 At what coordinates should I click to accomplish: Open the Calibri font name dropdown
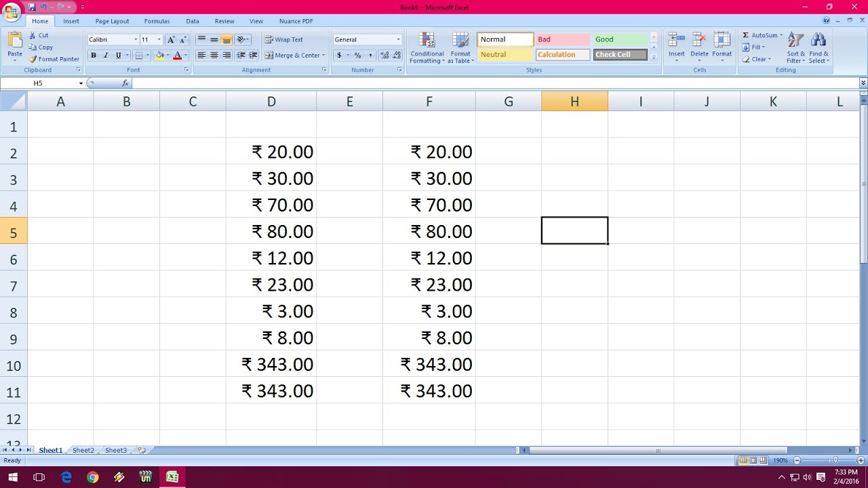(x=136, y=39)
